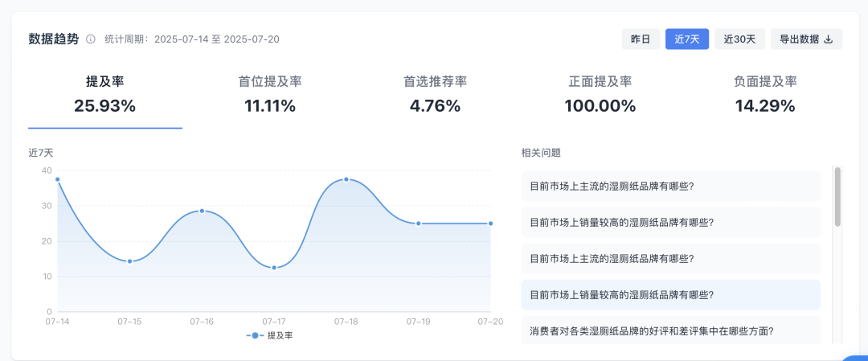Switch to the 正面提及率 tab
The image size is (868, 361).
600,94
